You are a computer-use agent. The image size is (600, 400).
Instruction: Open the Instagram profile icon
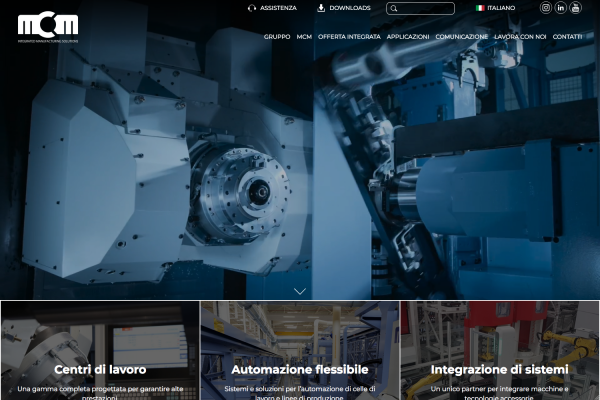[546, 8]
